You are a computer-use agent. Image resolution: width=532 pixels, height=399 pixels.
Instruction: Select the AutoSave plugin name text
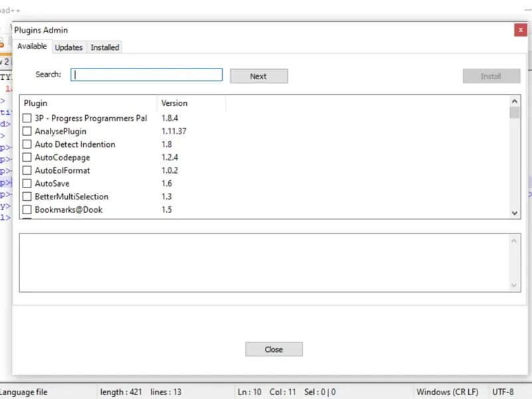pos(52,184)
